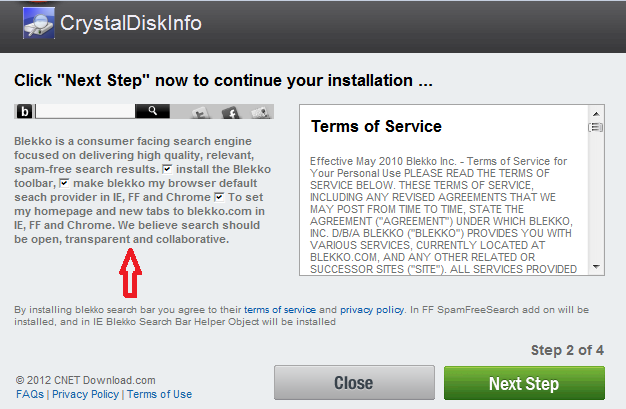The width and height of the screenshot is (626, 409).
Task: Open the CNET Privacy Policy footer link
Action: point(85,394)
